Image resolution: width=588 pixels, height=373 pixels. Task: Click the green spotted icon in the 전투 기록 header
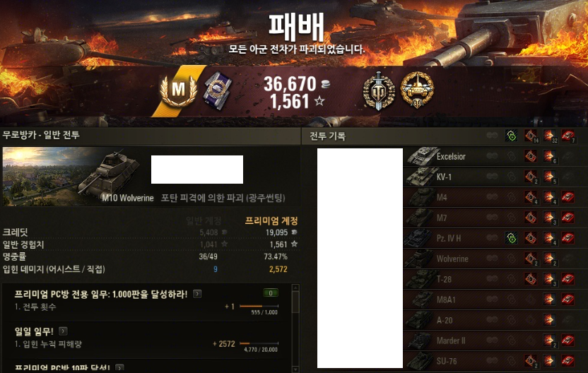click(511, 136)
